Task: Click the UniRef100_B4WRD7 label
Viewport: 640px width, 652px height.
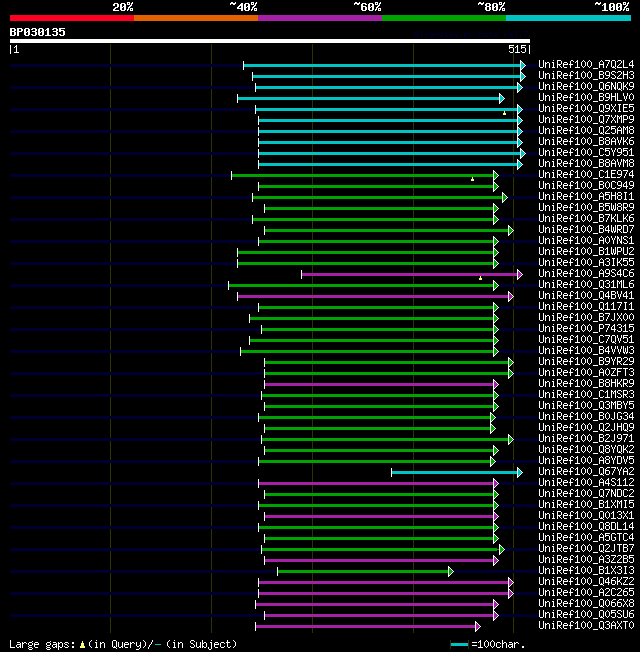Action: coord(586,230)
